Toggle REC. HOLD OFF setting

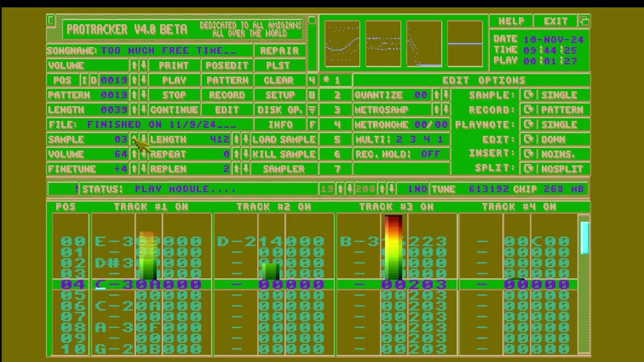click(401, 154)
